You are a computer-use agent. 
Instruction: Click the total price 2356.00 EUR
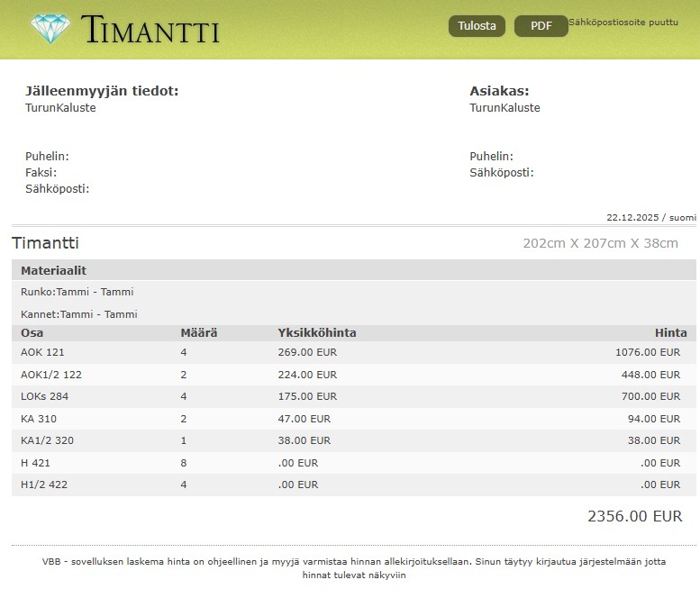[634, 516]
